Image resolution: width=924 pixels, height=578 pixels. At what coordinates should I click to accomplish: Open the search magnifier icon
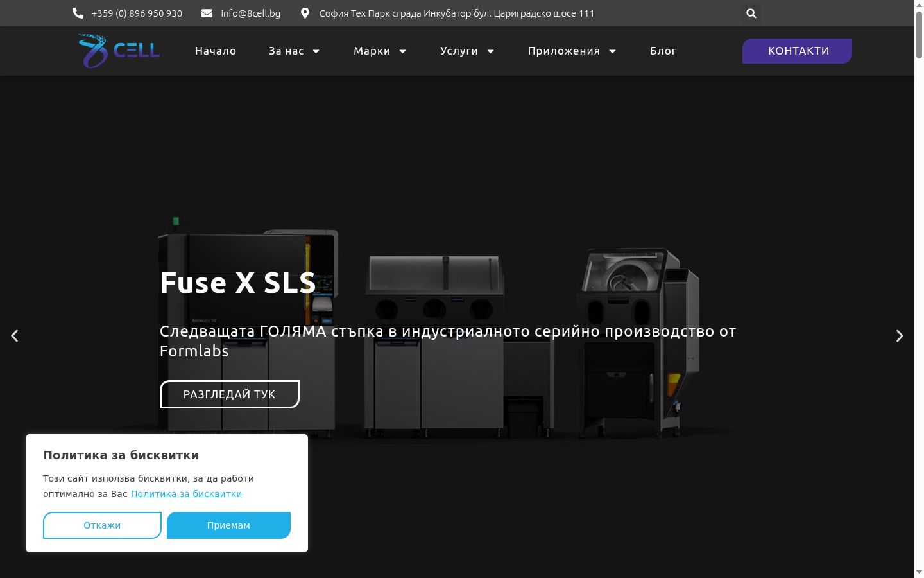pos(751,13)
